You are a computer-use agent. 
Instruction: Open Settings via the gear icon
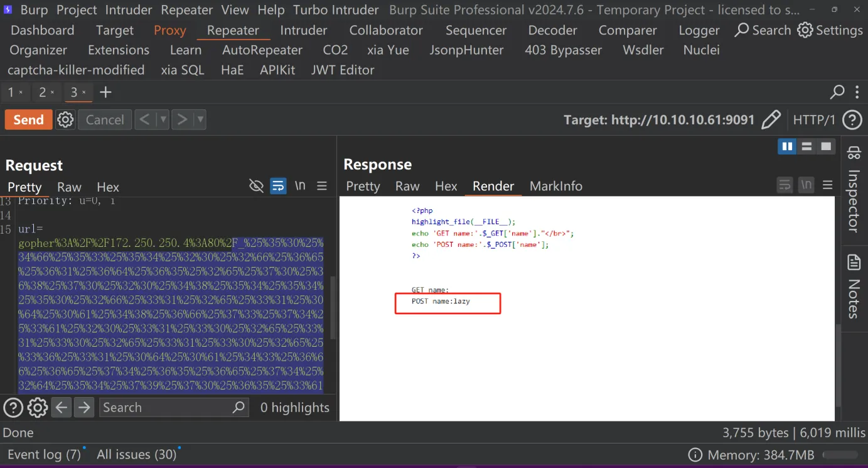click(x=830, y=30)
